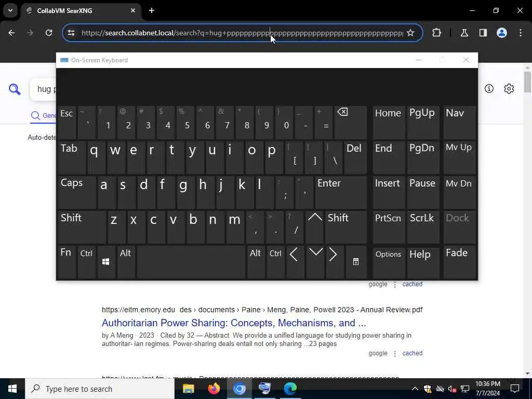The height and width of the screenshot is (399, 532).
Task: Click the Fade key on keyboard
Action: tap(459, 262)
